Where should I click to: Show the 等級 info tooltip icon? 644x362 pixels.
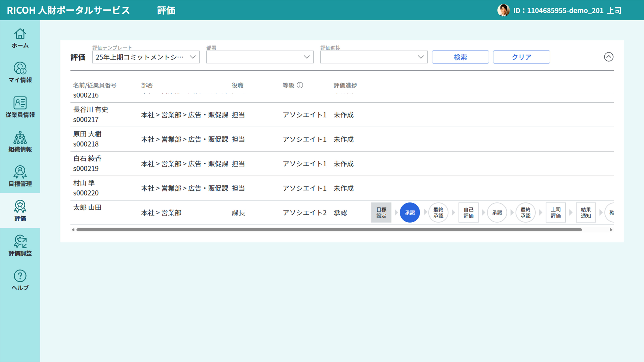[x=300, y=85]
